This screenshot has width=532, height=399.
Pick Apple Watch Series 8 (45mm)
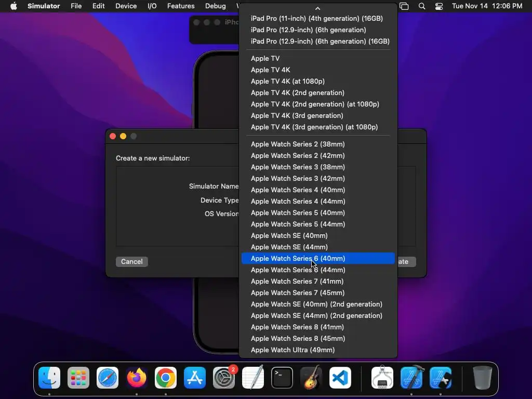[318, 339]
